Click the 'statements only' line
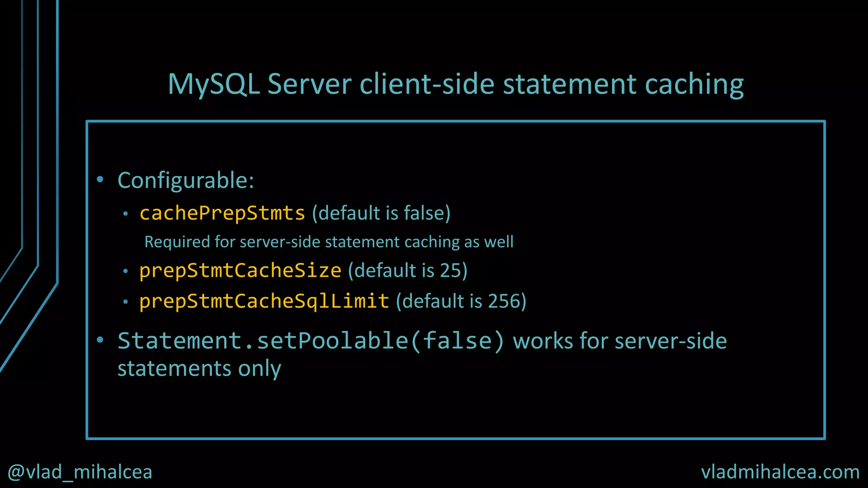 199,369
